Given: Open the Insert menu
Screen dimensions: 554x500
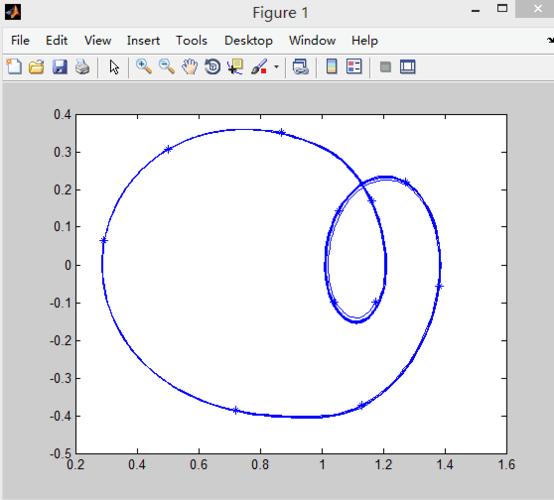Looking at the screenshot, I should (x=143, y=41).
